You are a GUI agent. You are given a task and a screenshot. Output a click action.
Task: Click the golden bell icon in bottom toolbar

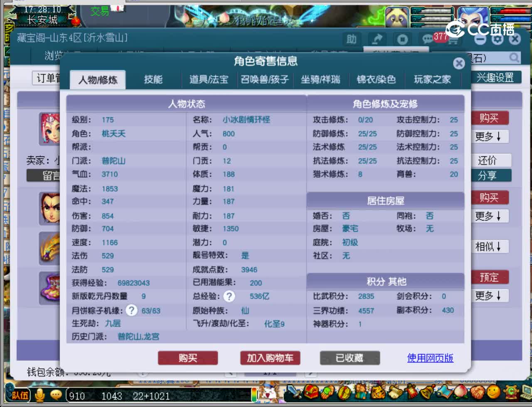click(x=428, y=392)
